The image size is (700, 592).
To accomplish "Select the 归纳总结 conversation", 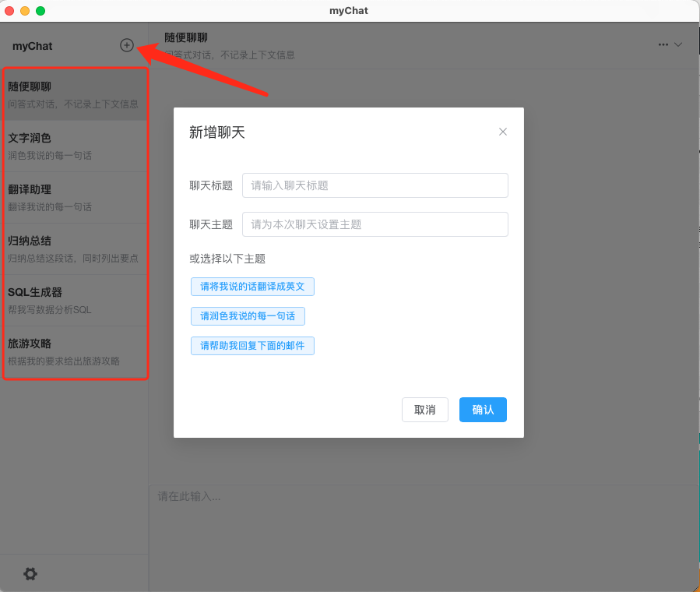I will pos(74,248).
